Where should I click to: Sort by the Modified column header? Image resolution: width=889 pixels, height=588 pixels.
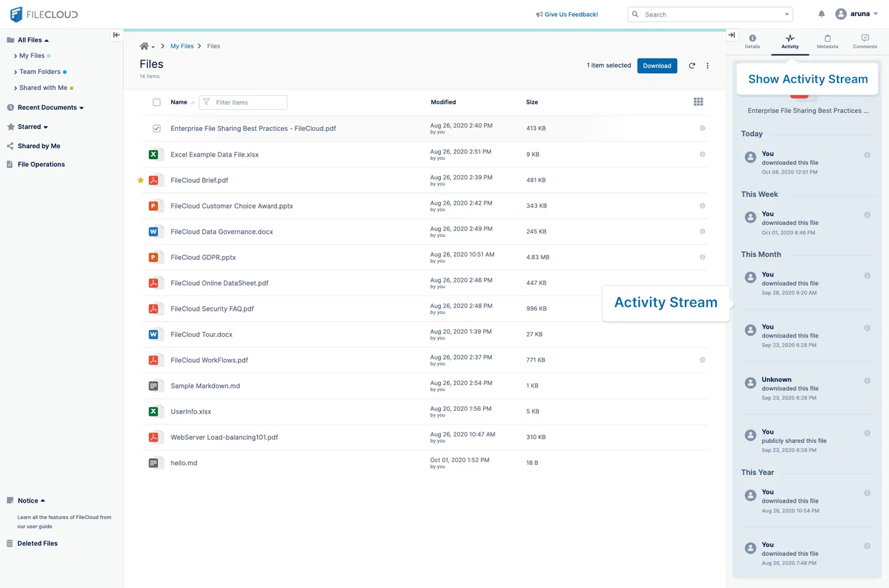click(x=443, y=102)
